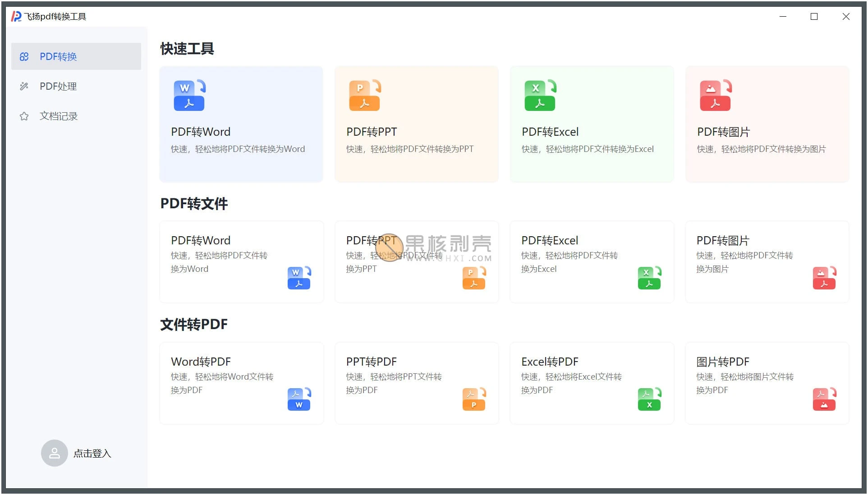
Task: Click the 点击登入 login link
Action: [x=92, y=454]
